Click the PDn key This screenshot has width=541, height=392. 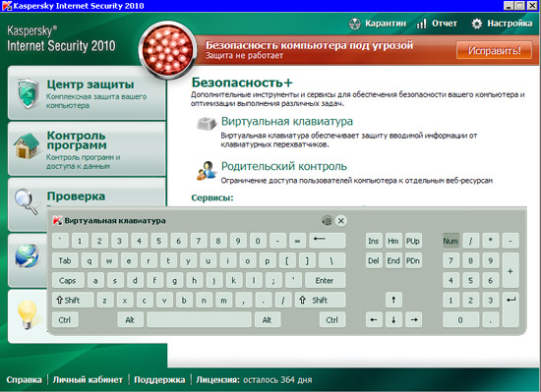click(413, 260)
